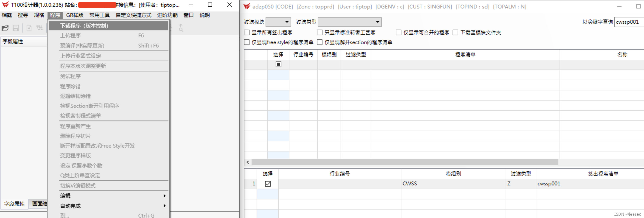Click the horizontal scrollbar of upper table
The height and width of the screenshot is (218, 644).
pos(405,162)
